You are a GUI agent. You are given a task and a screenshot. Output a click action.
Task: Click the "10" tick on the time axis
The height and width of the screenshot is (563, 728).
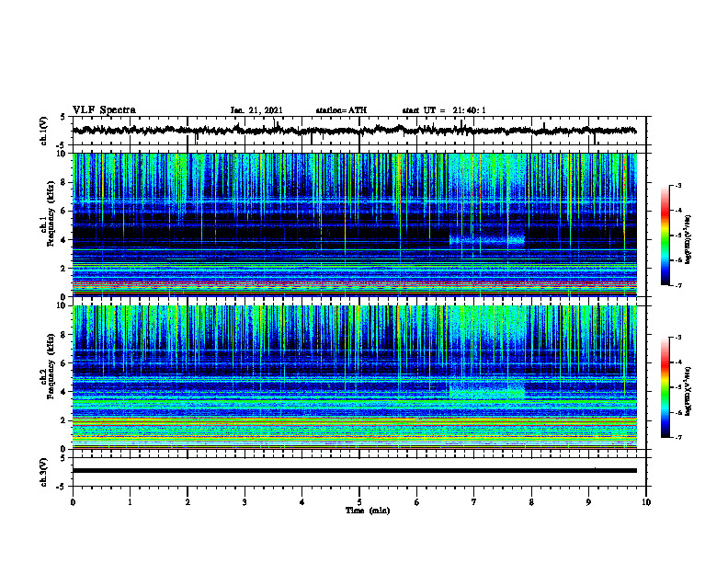pos(646,502)
